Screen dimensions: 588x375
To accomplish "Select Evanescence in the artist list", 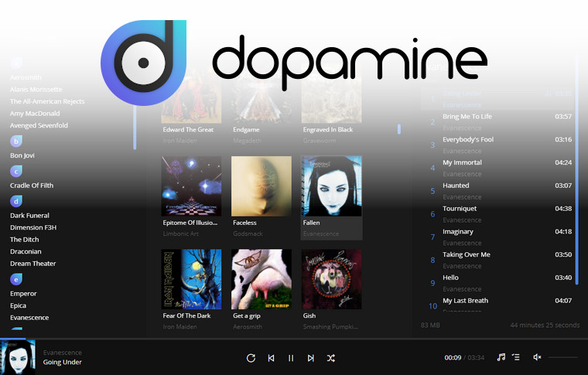I will pyautogui.click(x=29, y=318).
